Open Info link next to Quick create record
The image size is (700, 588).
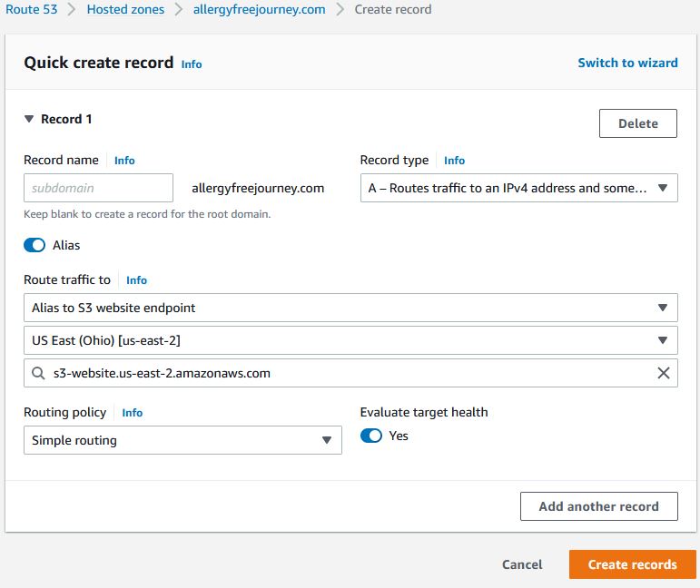pos(192,64)
